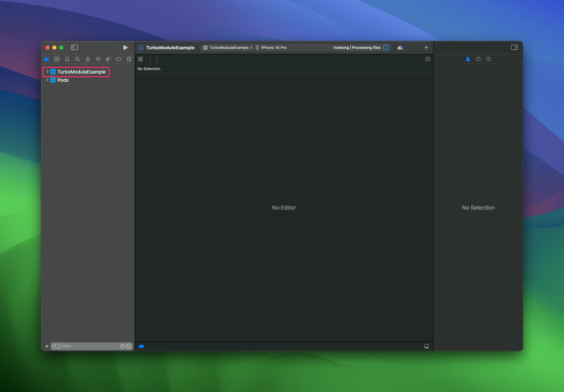Select the Breakpoints navigator

coord(119,59)
